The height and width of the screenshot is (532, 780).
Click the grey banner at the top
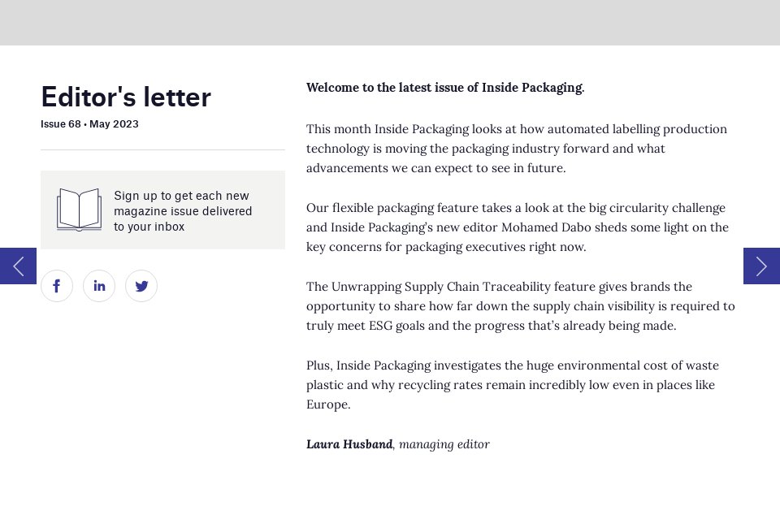tap(390, 23)
